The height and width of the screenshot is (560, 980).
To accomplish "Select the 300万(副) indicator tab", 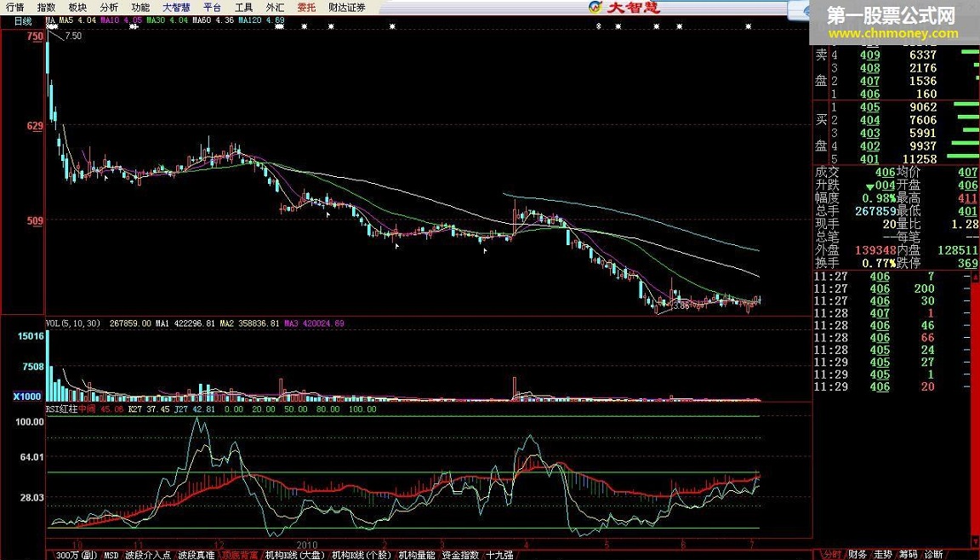I will click(77, 555).
